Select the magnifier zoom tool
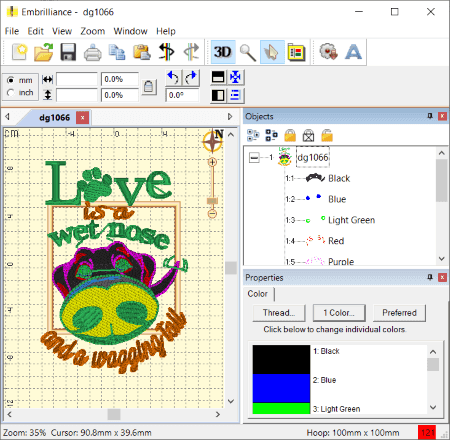450x440 pixels. coord(248,52)
